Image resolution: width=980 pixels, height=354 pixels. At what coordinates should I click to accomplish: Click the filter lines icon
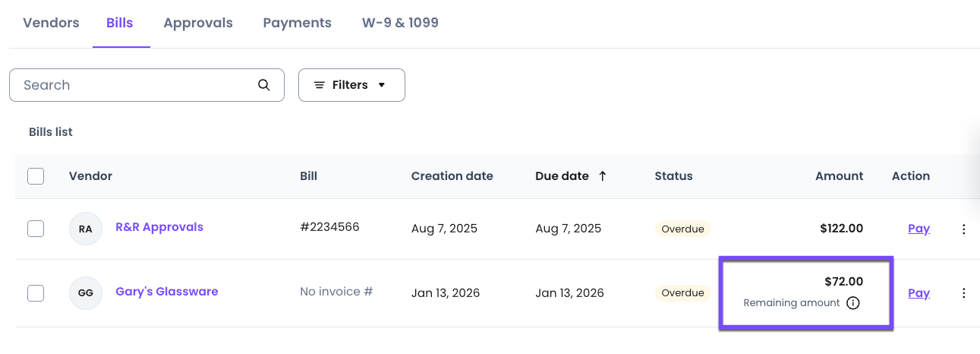[320, 85]
